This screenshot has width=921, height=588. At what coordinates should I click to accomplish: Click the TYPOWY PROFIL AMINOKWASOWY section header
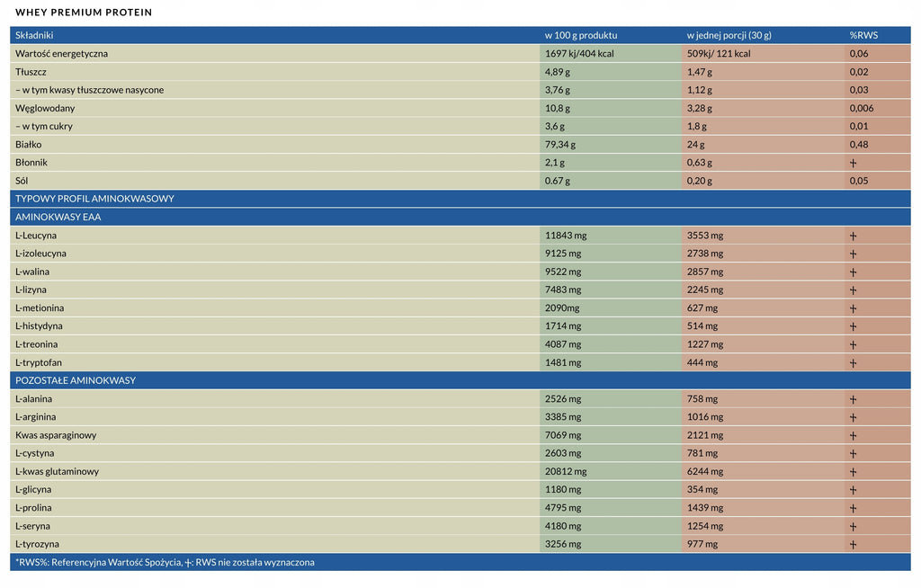pyautogui.click(x=94, y=199)
